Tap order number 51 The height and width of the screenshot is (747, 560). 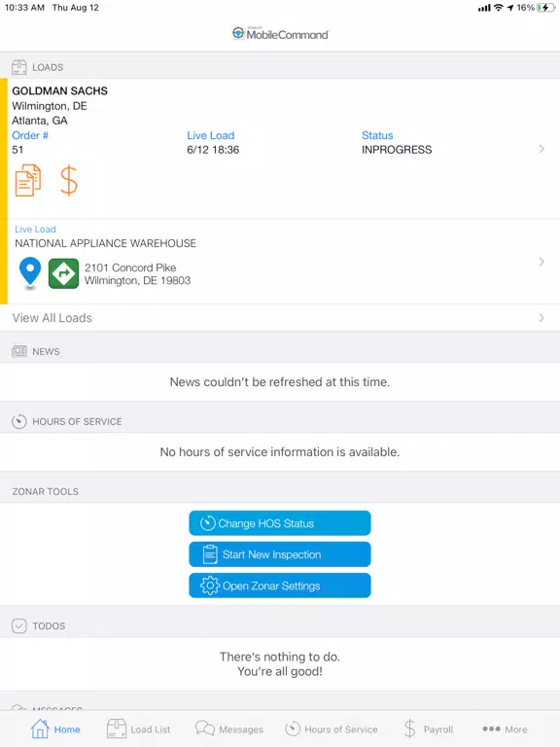point(17,150)
